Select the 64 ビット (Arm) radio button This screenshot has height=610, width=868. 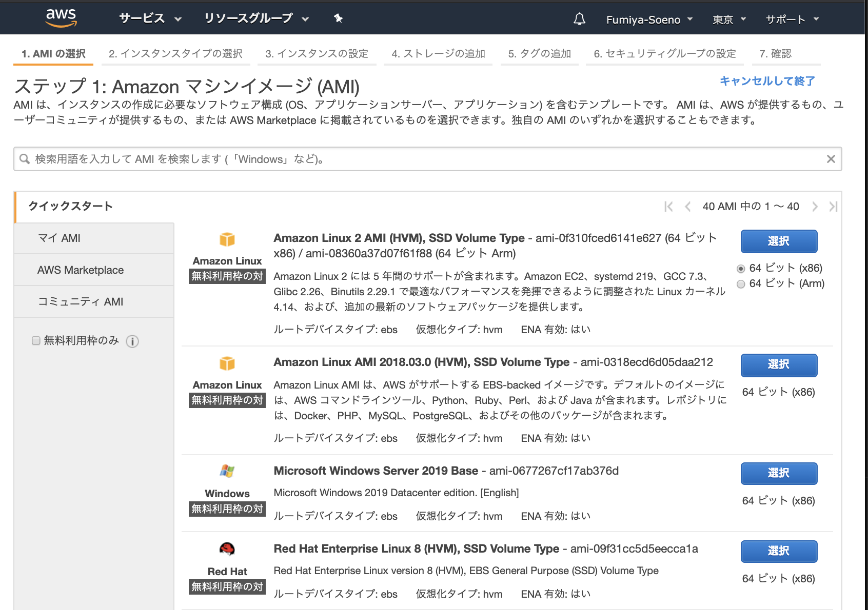[x=741, y=283]
